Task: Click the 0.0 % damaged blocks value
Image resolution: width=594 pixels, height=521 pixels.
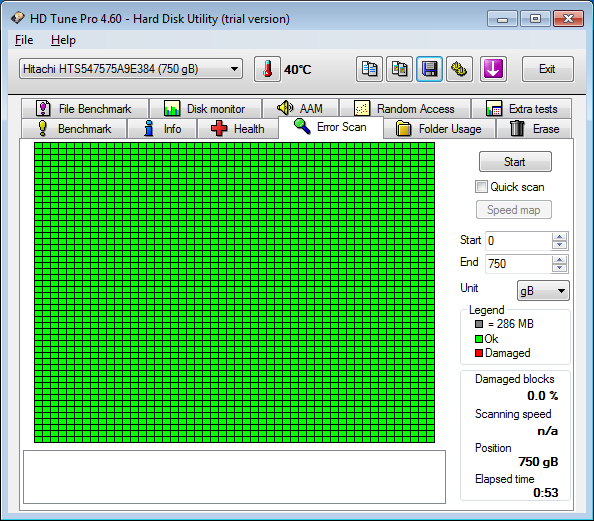Action: pyautogui.click(x=542, y=396)
